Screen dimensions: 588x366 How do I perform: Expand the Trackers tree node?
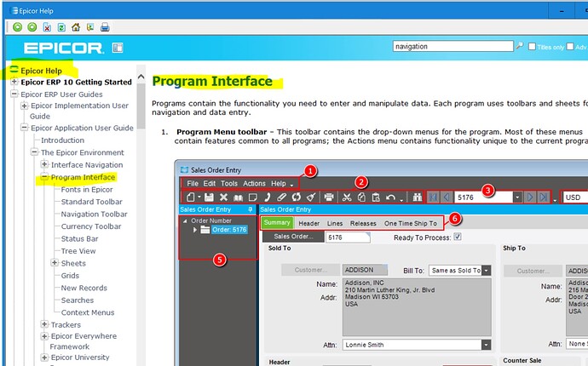44,324
